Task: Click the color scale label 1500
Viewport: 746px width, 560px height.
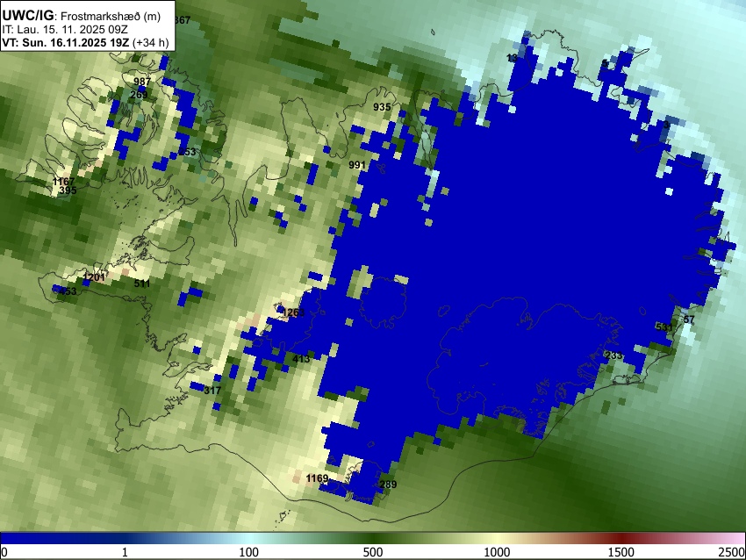Action: [621, 552]
